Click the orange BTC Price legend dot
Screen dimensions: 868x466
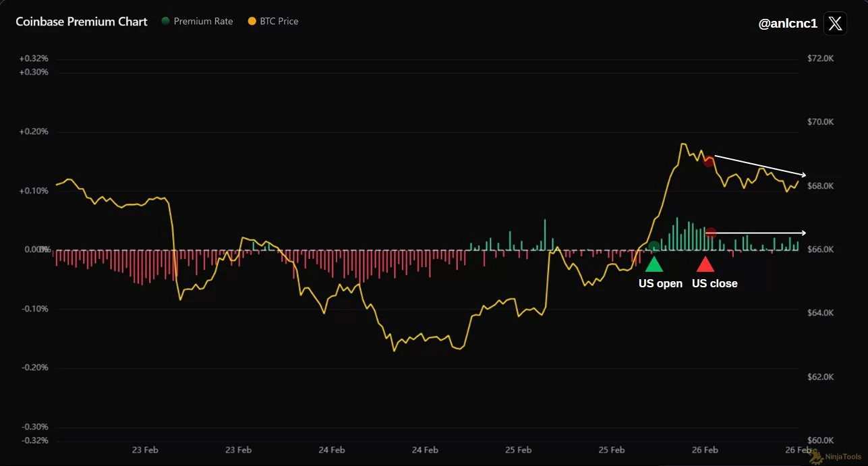252,22
